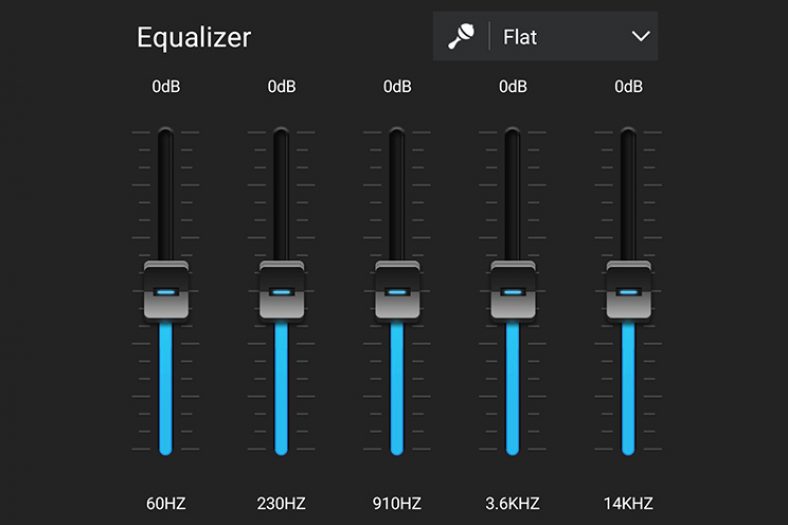Select the 3.6KHZ frequency label
This screenshot has width=788, height=525.
click(x=513, y=503)
